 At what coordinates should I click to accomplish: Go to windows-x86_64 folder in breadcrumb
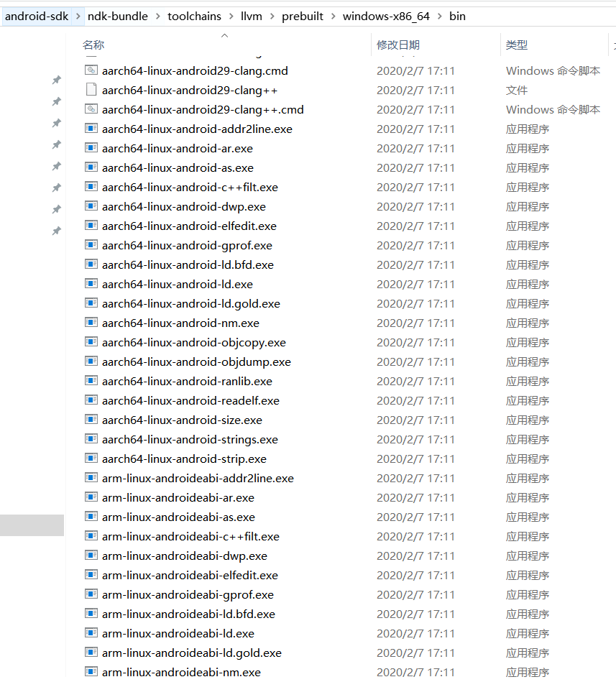click(x=386, y=17)
